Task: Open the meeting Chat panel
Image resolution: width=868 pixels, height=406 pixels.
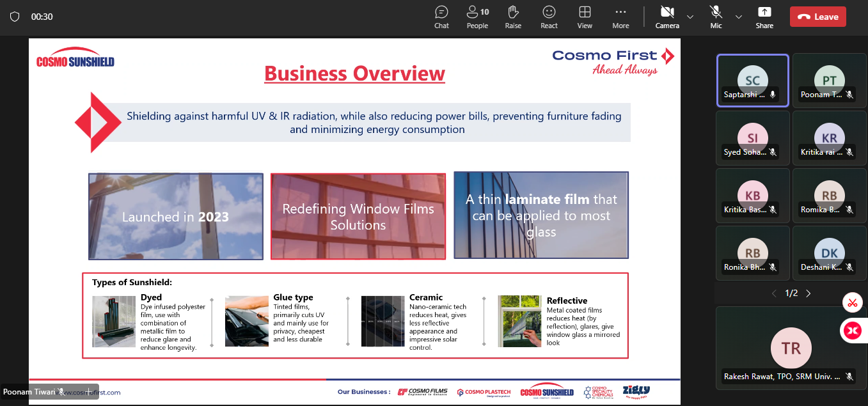Action: coord(441,17)
